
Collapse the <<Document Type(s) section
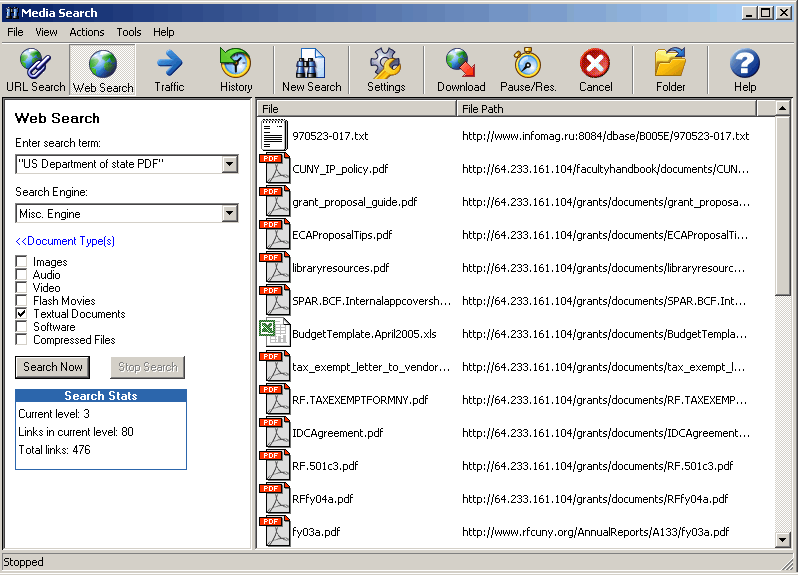[x=65, y=241]
